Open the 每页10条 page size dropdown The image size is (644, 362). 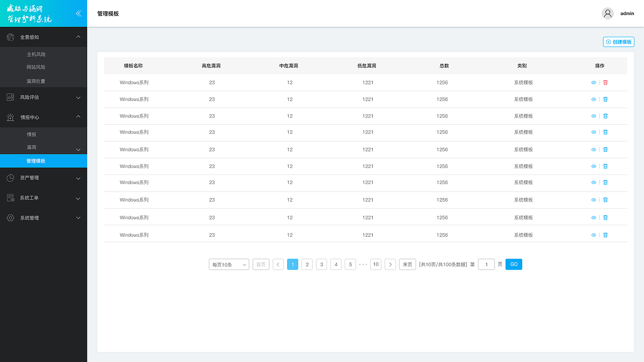(x=229, y=264)
